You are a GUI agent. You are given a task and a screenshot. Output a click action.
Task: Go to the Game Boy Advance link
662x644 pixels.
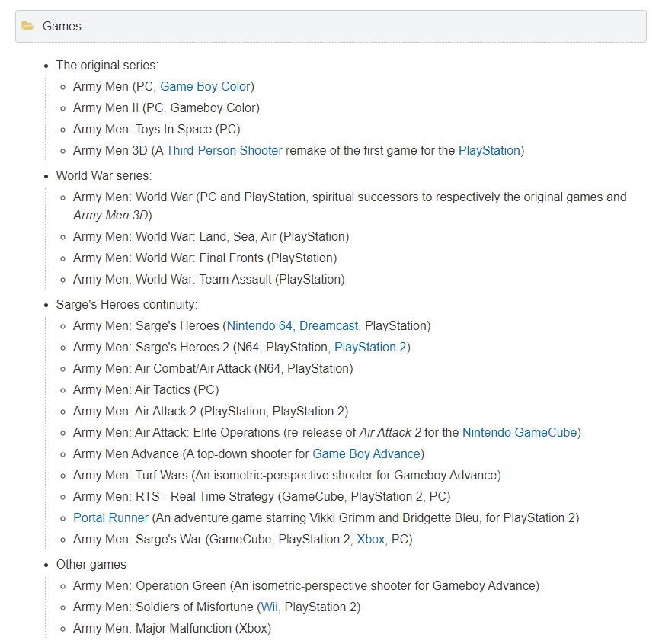coord(366,454)
